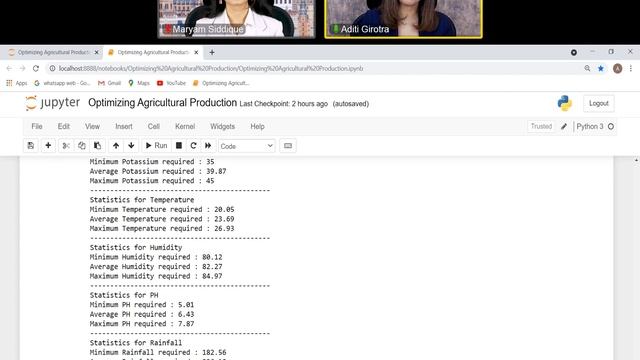Click the pencil edit mode icon

pos(564,127)
